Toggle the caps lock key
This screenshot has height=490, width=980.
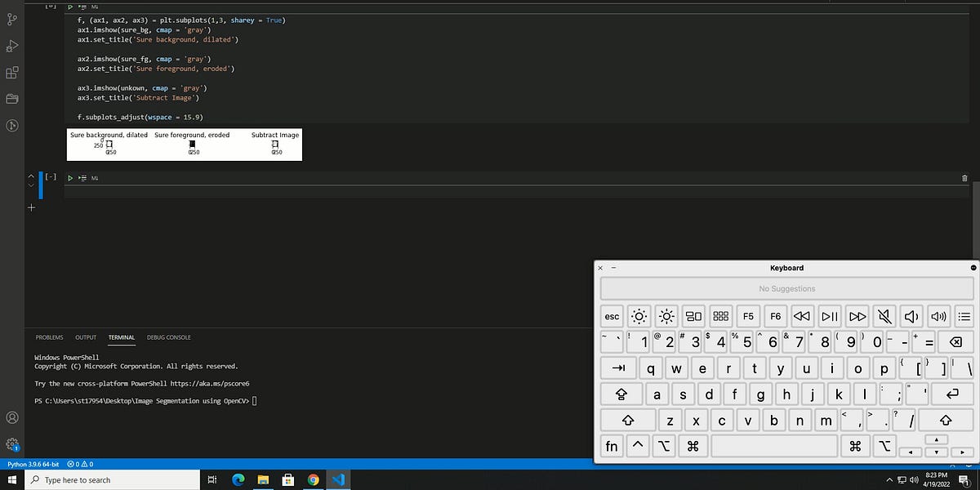(628, 394)
